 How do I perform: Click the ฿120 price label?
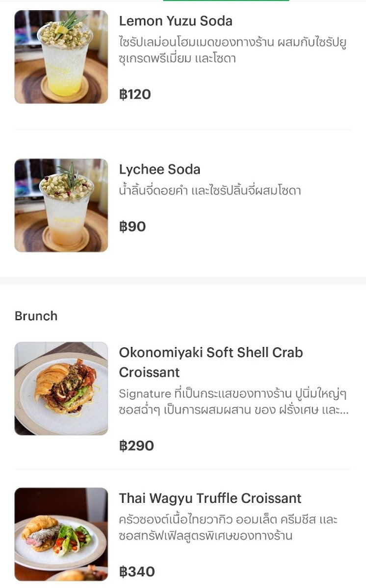click(135, 94)
